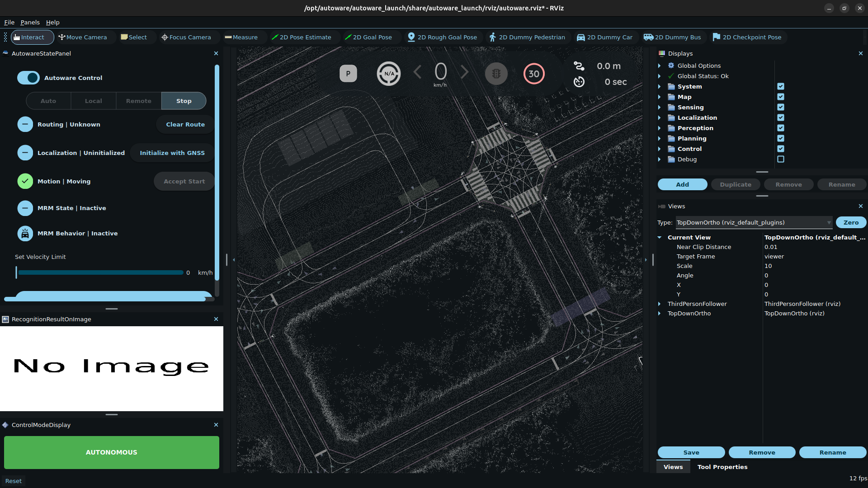
Task: Select the Auto operation mode
Action: 48,101
